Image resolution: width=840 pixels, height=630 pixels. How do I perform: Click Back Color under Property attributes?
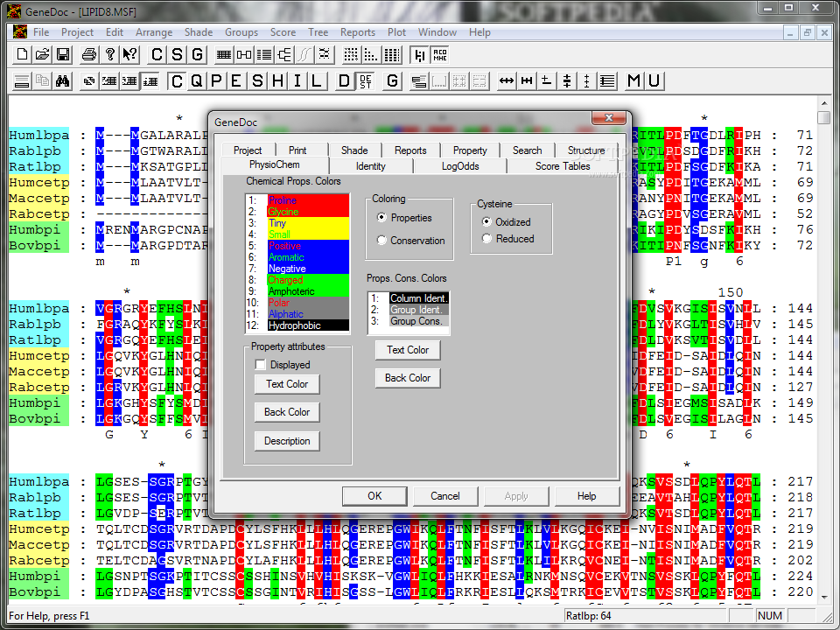[x=287, y=412]
